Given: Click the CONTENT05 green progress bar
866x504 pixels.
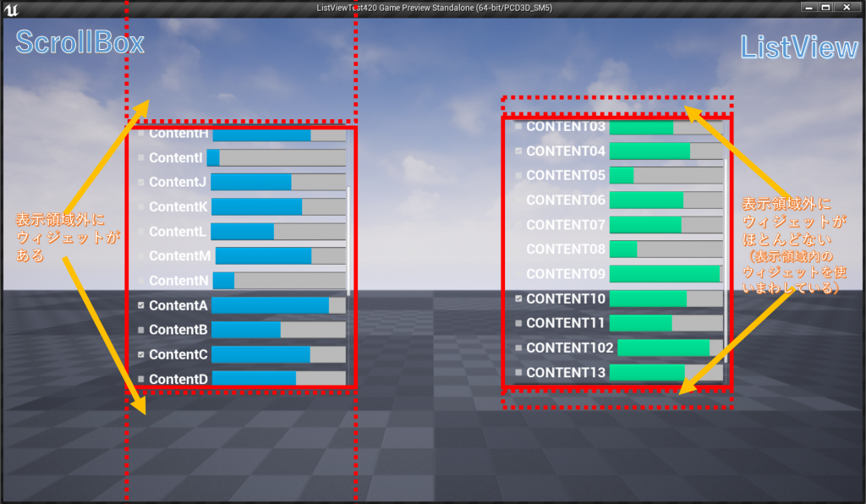Looking at the screenshot, I should coord(666,176).
